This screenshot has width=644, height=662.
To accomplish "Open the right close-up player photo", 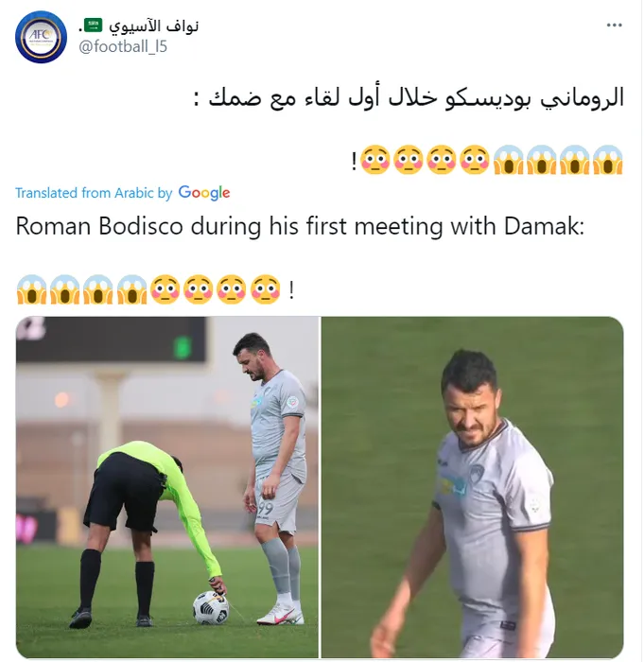I will click(473, 487).
